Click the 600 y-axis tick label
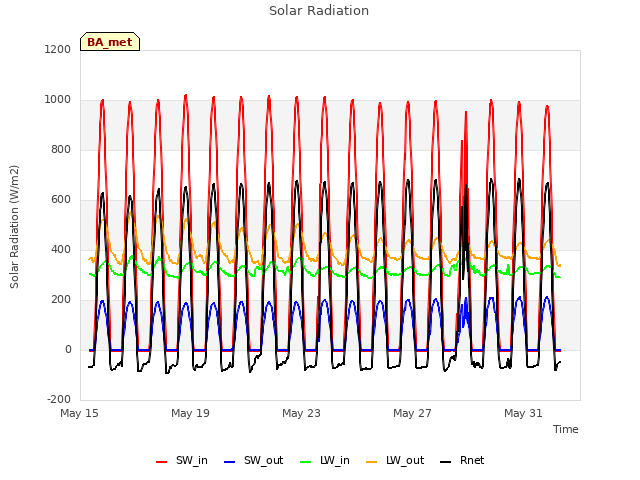Viewport: 640px width, 480px height. 61,200
